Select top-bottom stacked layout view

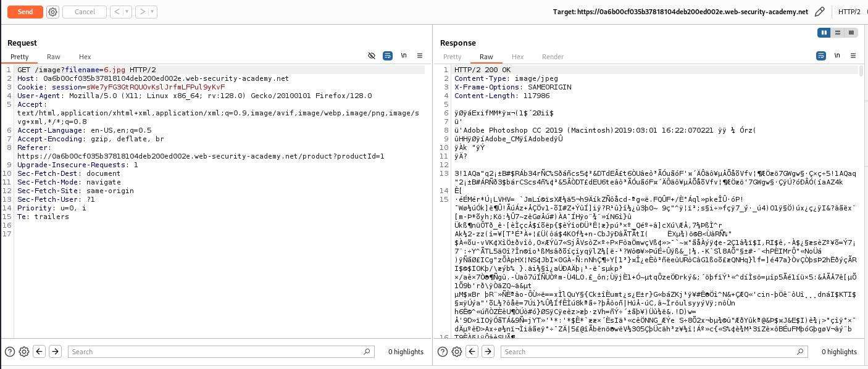(838, 33)
